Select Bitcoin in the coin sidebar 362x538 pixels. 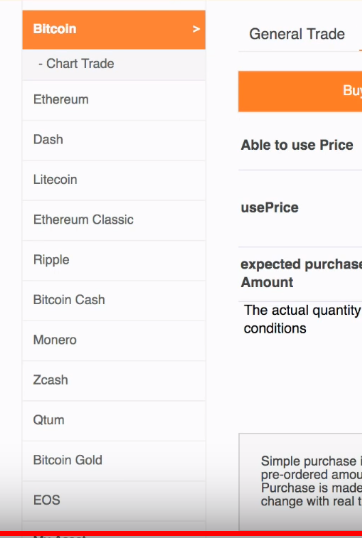114,30
